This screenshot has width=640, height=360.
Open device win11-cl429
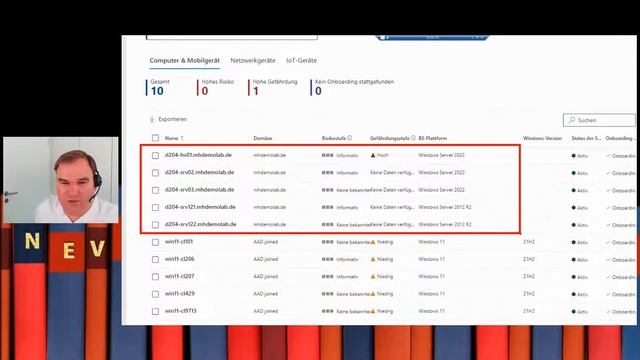[180, 293]
